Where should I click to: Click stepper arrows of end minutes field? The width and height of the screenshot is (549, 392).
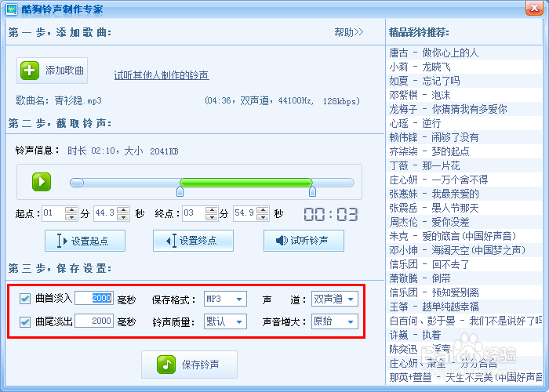[212, 213]
